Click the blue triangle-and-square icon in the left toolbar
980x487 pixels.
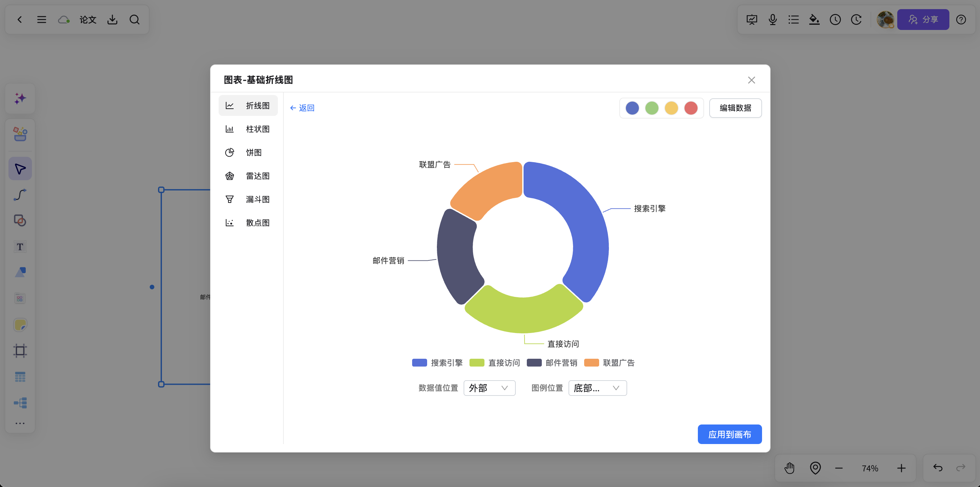pos(20,272)
